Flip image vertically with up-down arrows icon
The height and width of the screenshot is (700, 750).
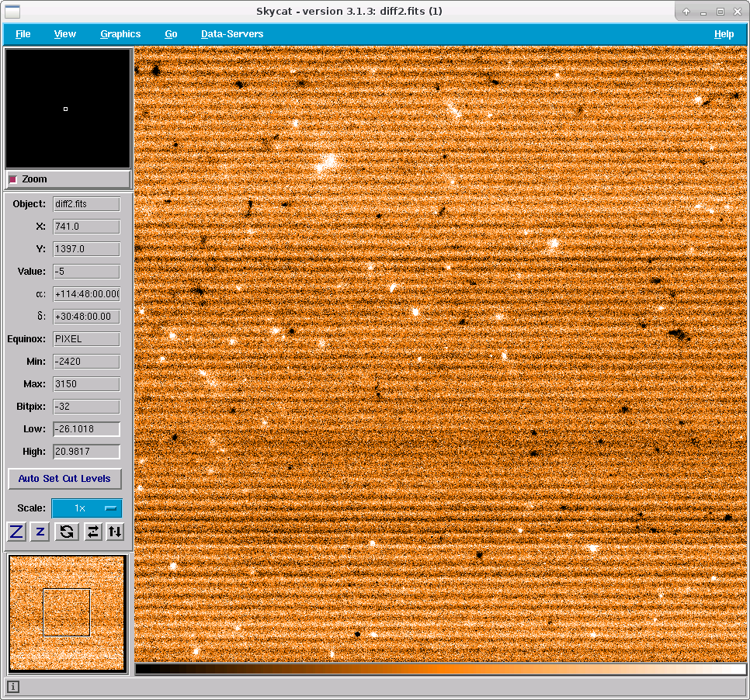pyautogui.click(x=115, y=532)
